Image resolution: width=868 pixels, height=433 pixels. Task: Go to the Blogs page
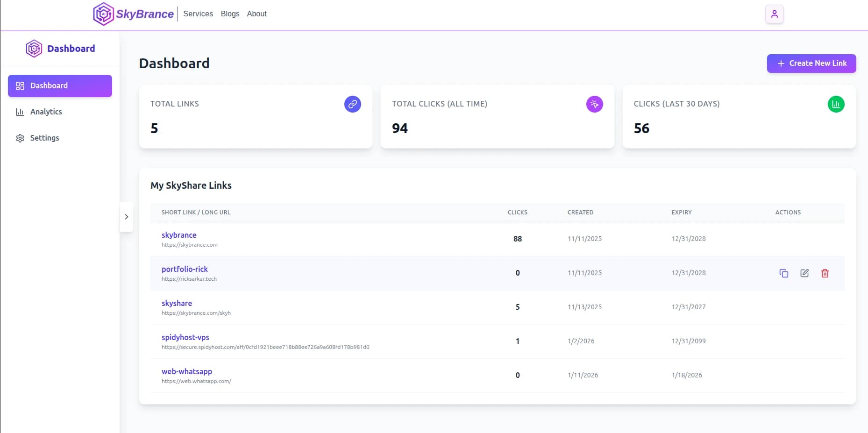[x=230, y=14]
